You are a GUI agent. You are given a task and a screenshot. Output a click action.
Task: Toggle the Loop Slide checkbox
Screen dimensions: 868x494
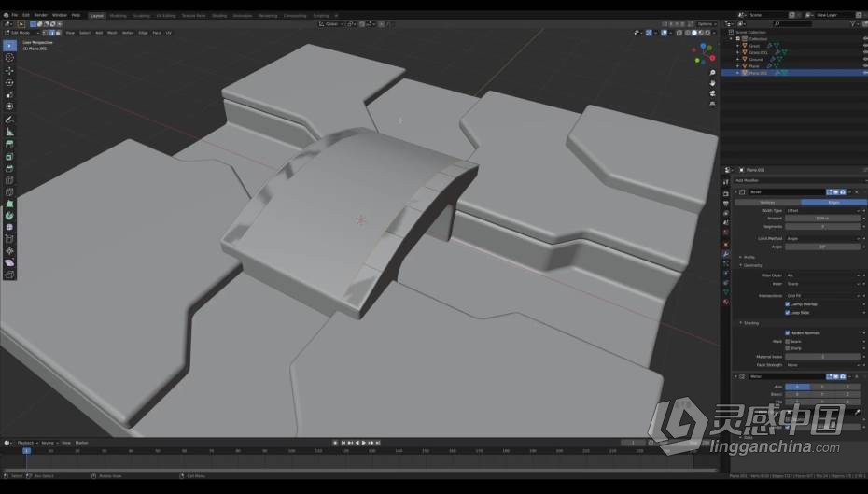[x=787, y=312]
